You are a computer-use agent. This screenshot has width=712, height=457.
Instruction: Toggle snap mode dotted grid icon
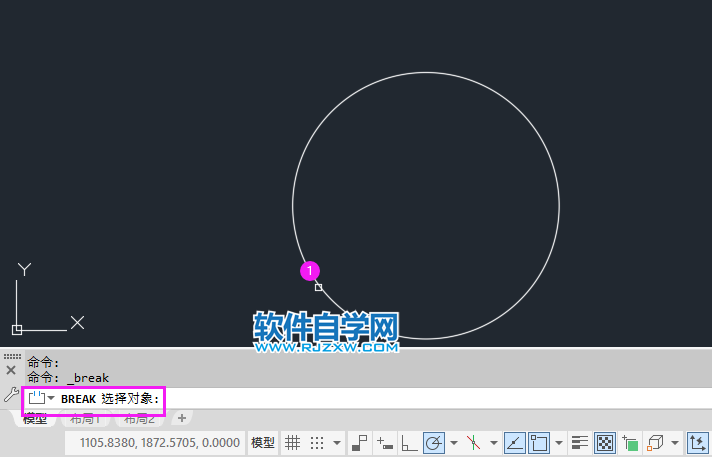[x=317, y=442]
